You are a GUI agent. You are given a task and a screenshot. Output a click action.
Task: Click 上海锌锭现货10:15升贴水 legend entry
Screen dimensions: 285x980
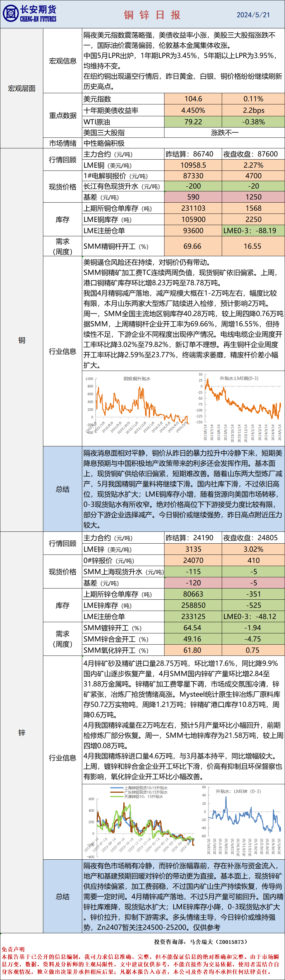[x=139, y=788]
